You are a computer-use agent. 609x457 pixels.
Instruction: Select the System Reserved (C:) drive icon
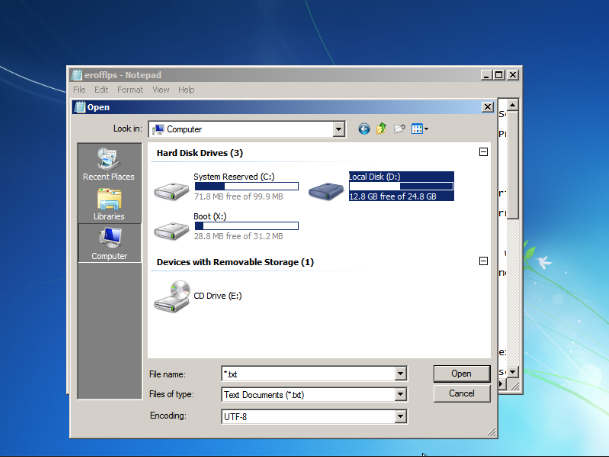point(171,191)
